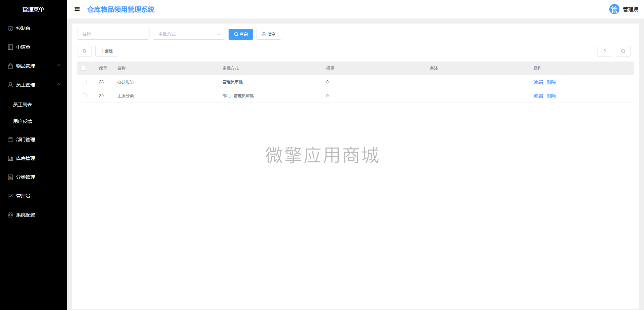Open the 审批方式 dropdown
Image resolution: width=644 pixels, height=310 pixels.
pyautogui.click(x=189, y=34)
